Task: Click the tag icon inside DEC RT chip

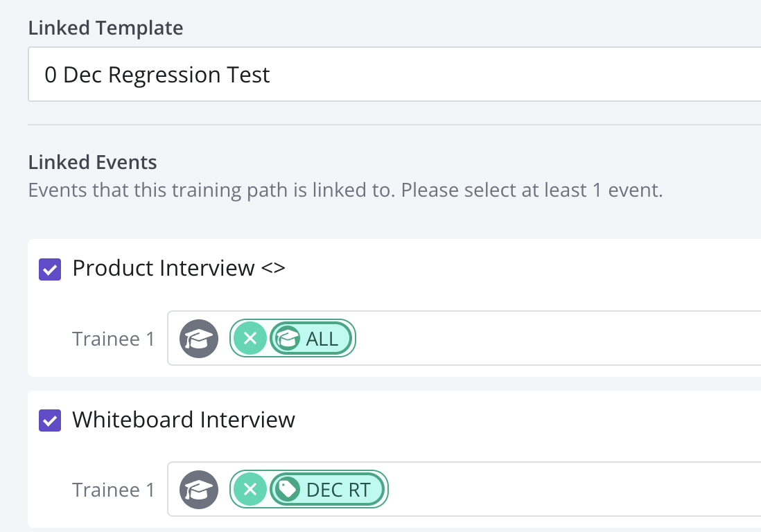Action: click(287, 490)
